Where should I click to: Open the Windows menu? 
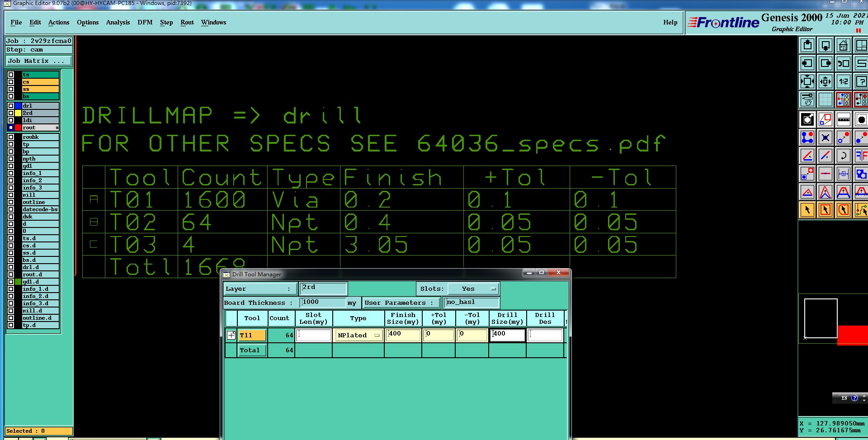click(213, 22)
